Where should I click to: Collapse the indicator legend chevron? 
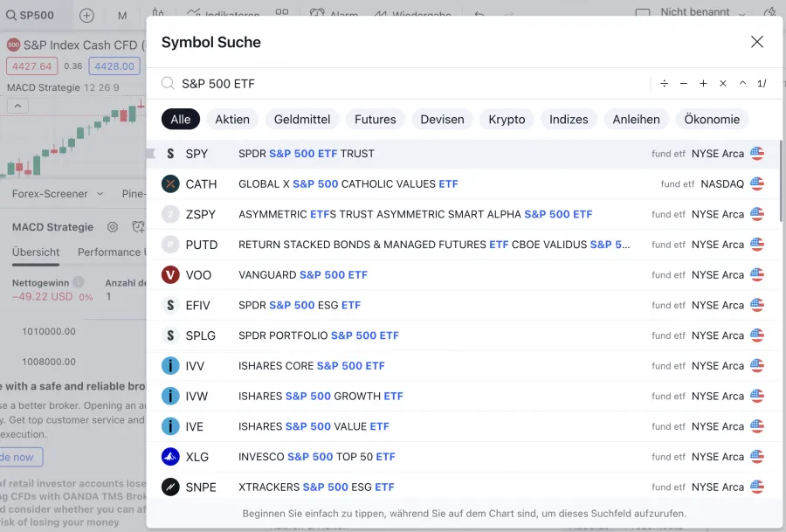[x=17, y=106]
